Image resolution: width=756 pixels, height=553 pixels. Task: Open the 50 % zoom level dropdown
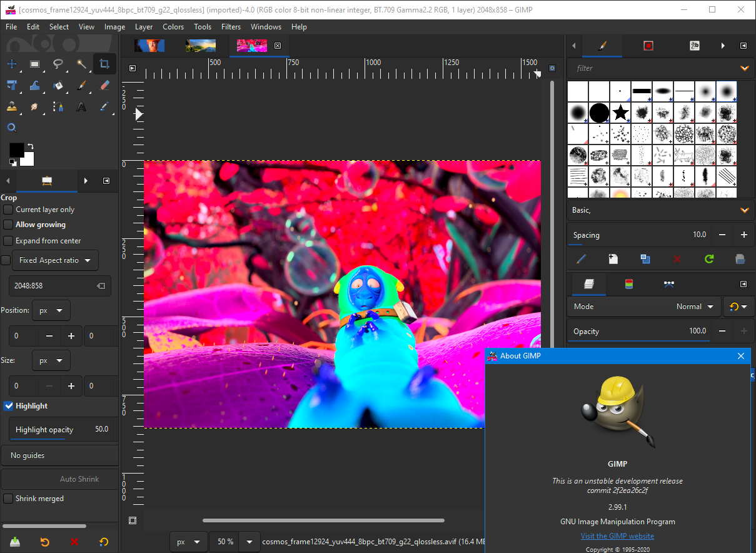click(x=249, y=542)
